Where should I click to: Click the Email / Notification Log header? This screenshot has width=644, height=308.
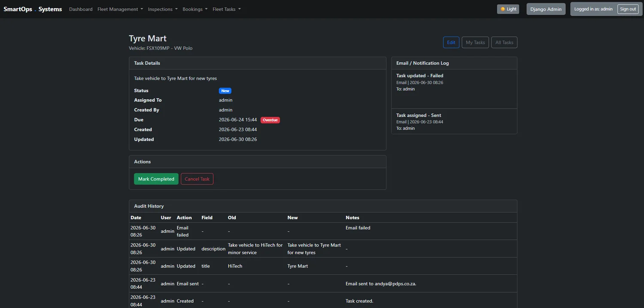coord(454,63)
